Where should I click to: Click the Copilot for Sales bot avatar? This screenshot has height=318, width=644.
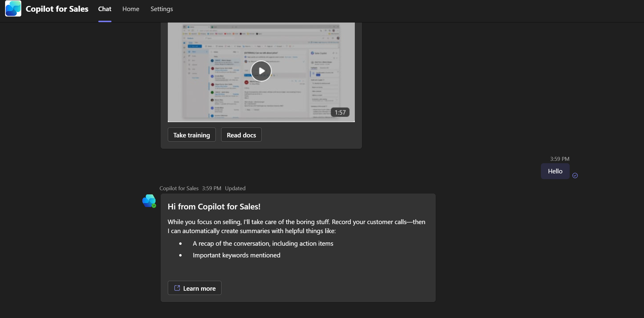click(149, 201)
